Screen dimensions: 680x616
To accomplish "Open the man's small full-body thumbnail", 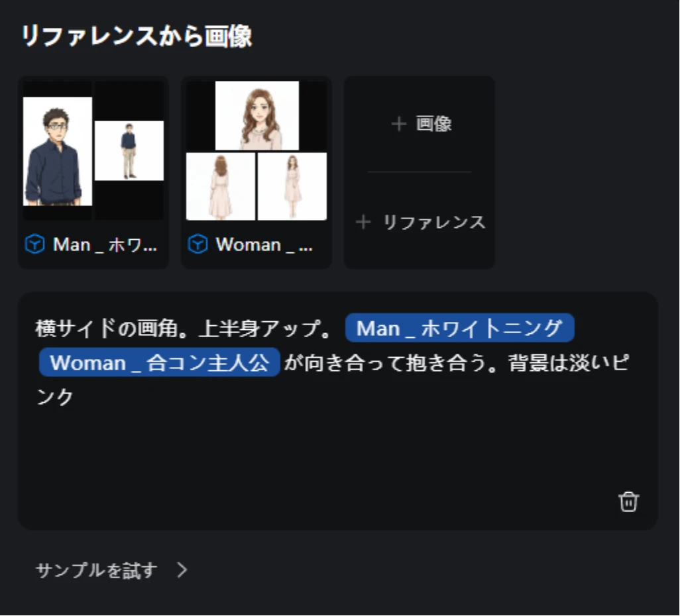I will pyautogui.click(x=129, y=150).
